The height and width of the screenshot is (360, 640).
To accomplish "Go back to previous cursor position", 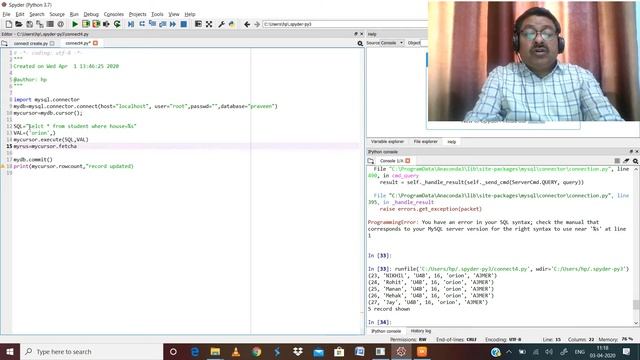I will click(x=247, y=24).
